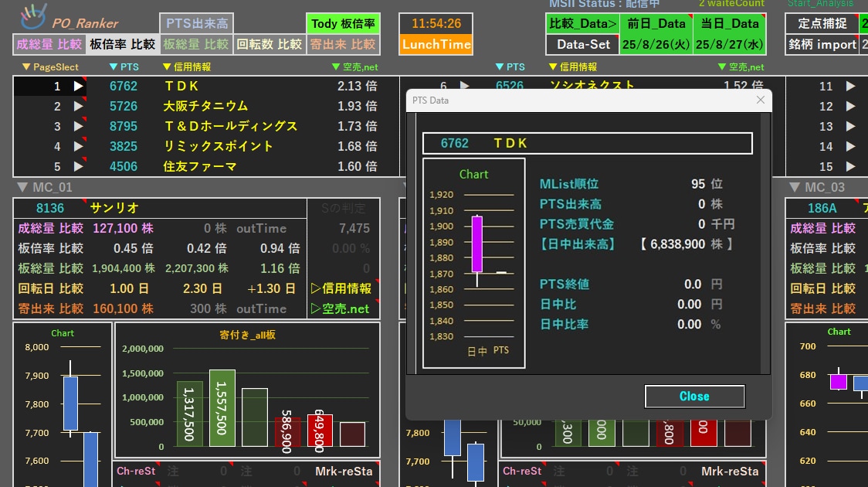The image size is (868, 487).
Task: Click 8136 code in MC_01 header
Action: 50,208
